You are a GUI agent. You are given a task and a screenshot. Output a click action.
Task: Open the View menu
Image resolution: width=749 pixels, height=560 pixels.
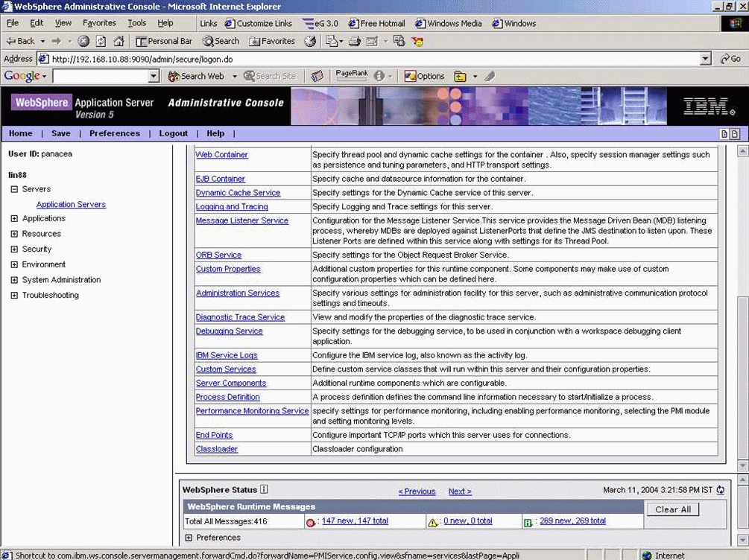tap(63, 23)
